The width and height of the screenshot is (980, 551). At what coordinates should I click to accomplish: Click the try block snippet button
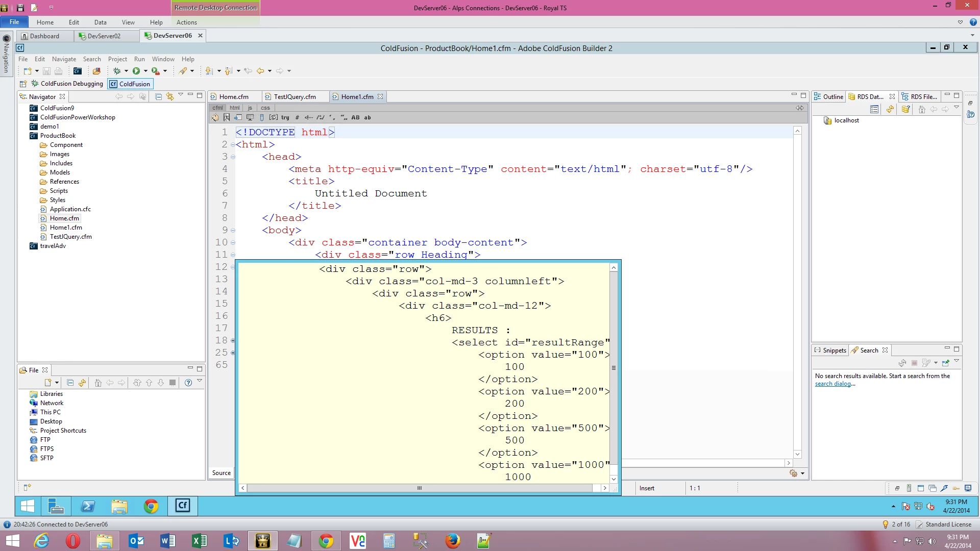[x=285, y=117]
